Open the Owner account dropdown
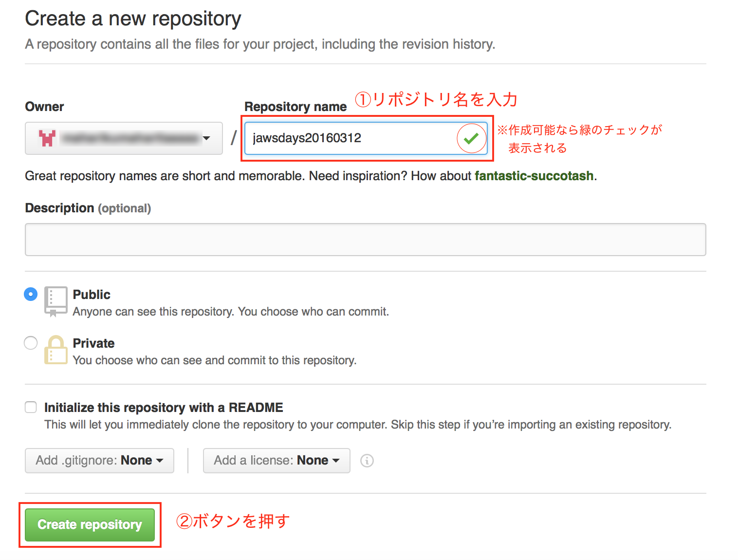The image size is (738, 560). [x=124, y=138]
